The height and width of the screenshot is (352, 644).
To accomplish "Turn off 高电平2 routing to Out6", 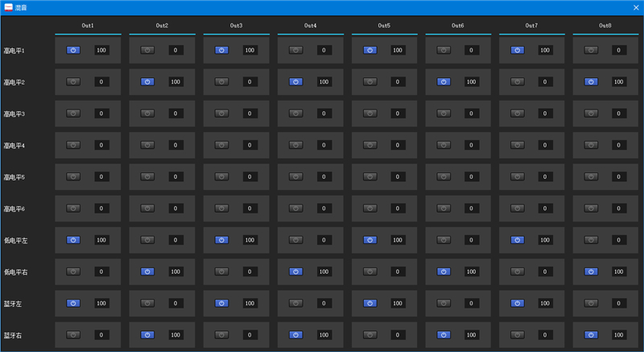I will [444, 81].
